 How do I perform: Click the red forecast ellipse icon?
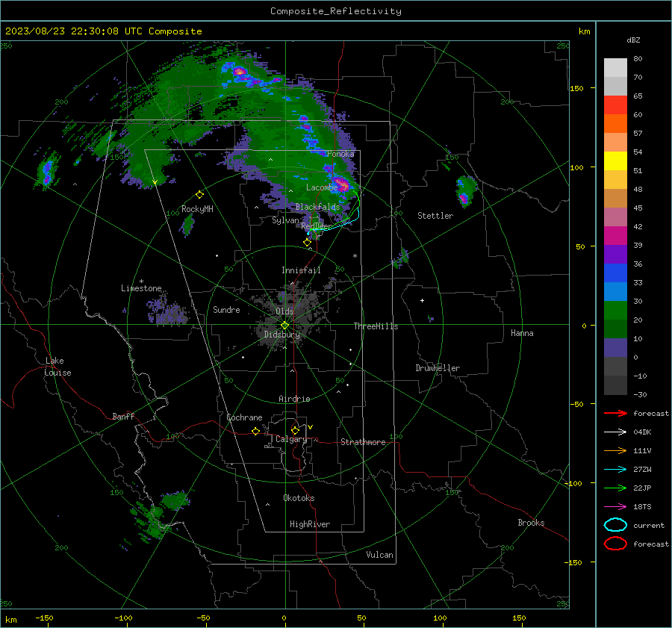coord(615,544)
